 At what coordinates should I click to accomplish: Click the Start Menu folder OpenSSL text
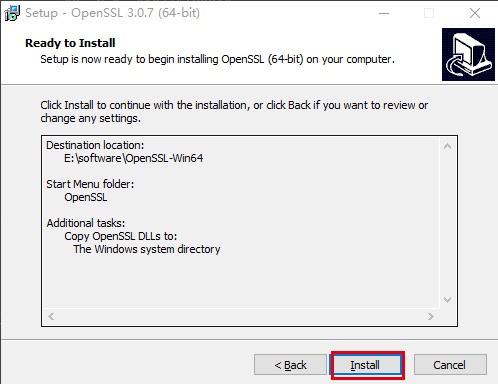(x=86, y=197)
